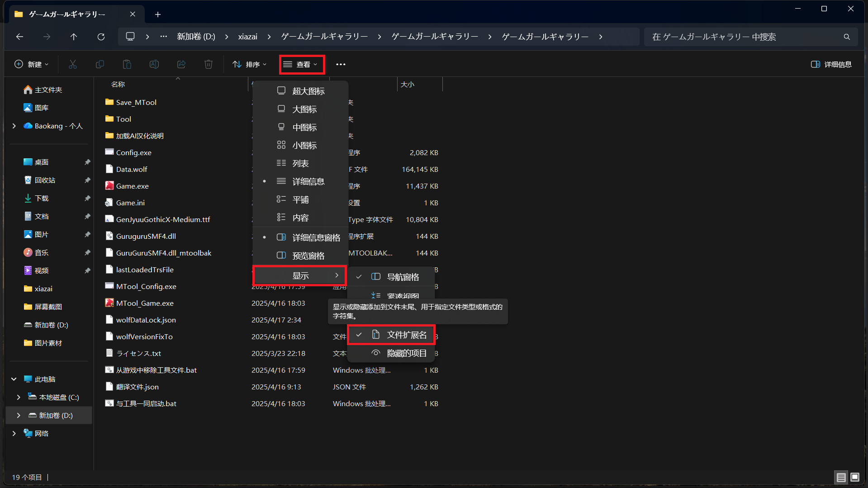Open the three-dot See more menu
The width and height of the screenshot is (868, 488).
(x=341, y=64)
